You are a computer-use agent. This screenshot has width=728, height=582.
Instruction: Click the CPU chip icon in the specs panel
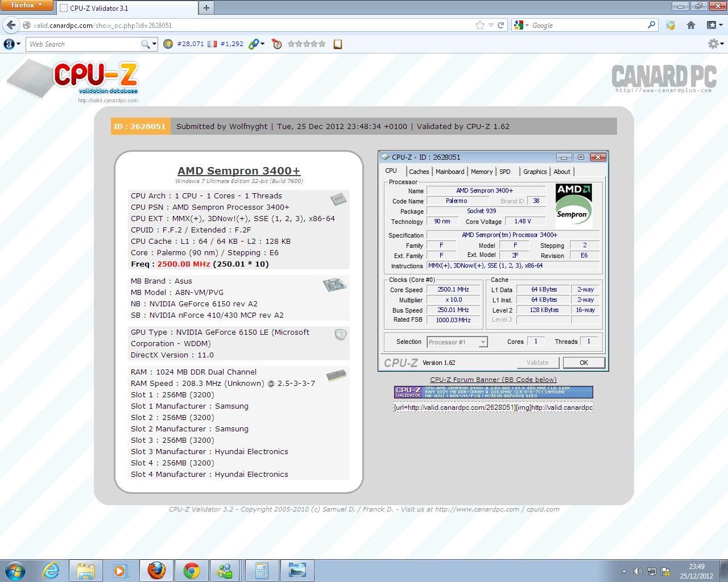[x=339, y=199]
